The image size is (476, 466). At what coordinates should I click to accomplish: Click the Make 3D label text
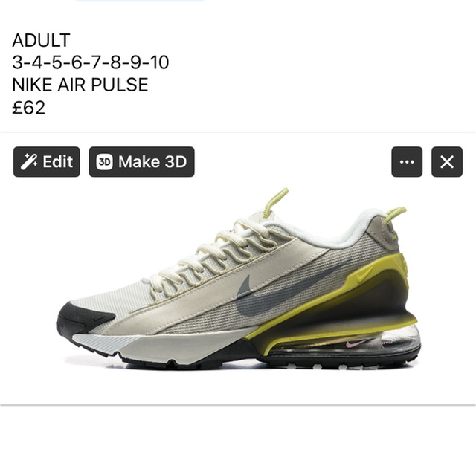tap(152, 161)
